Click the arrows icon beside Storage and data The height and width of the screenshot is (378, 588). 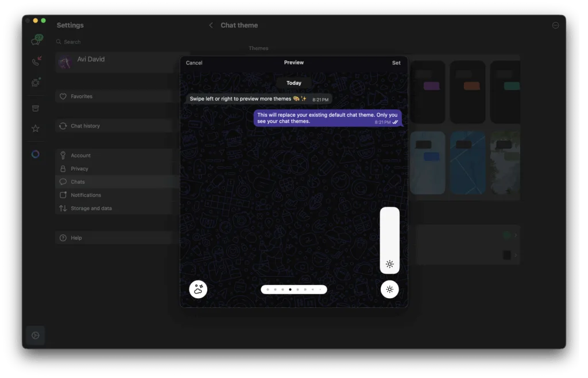(63, 208)
